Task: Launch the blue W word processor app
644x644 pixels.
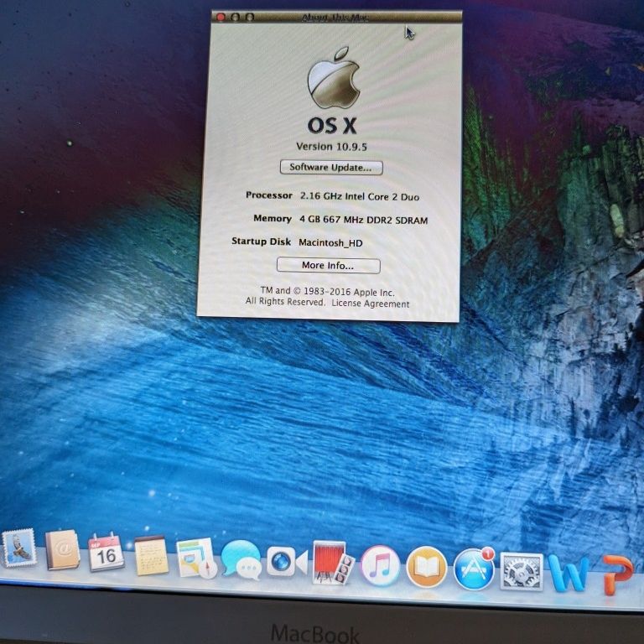Action: [x=569, y=573]
